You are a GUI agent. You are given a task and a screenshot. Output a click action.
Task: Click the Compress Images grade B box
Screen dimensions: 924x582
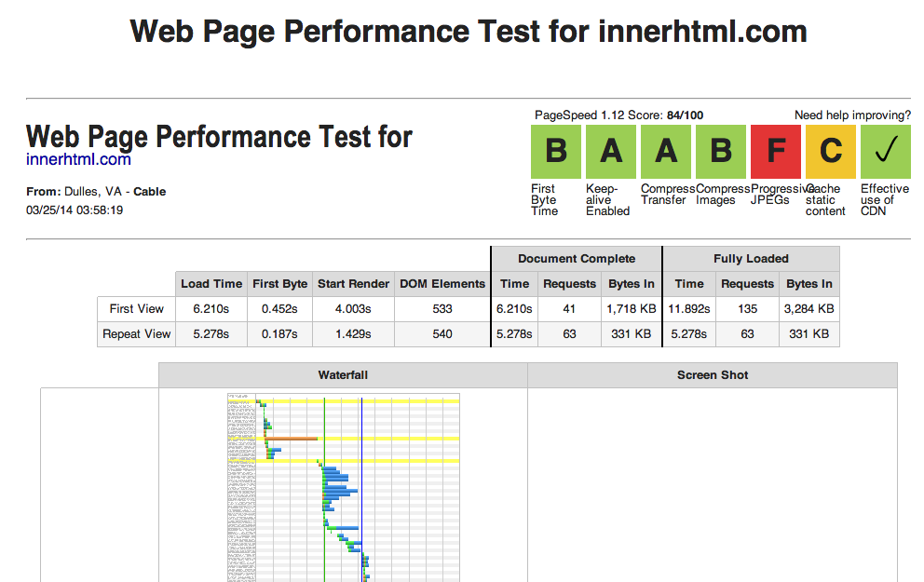tap(721, 152)
